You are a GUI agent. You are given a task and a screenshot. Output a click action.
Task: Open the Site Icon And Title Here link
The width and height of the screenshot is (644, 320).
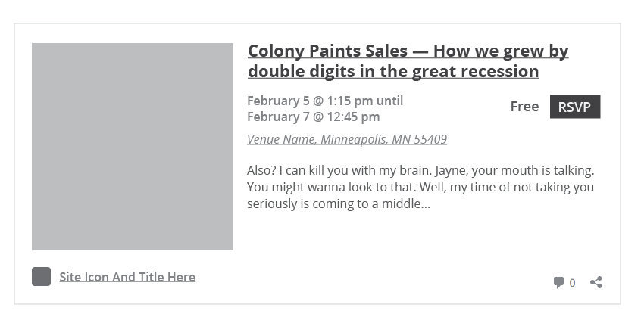(127, 277)
